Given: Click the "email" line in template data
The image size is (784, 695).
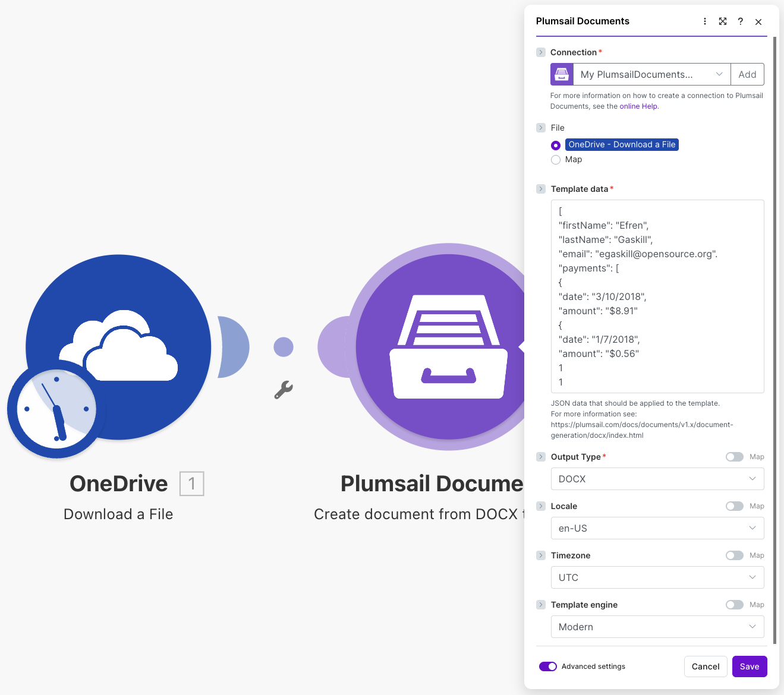Looking at the screenshot, I should pyautogui.click(x=638, y=254).
